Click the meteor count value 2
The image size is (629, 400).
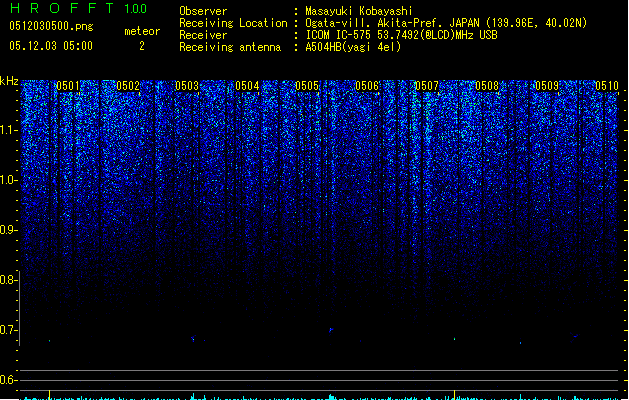point(142,46)
